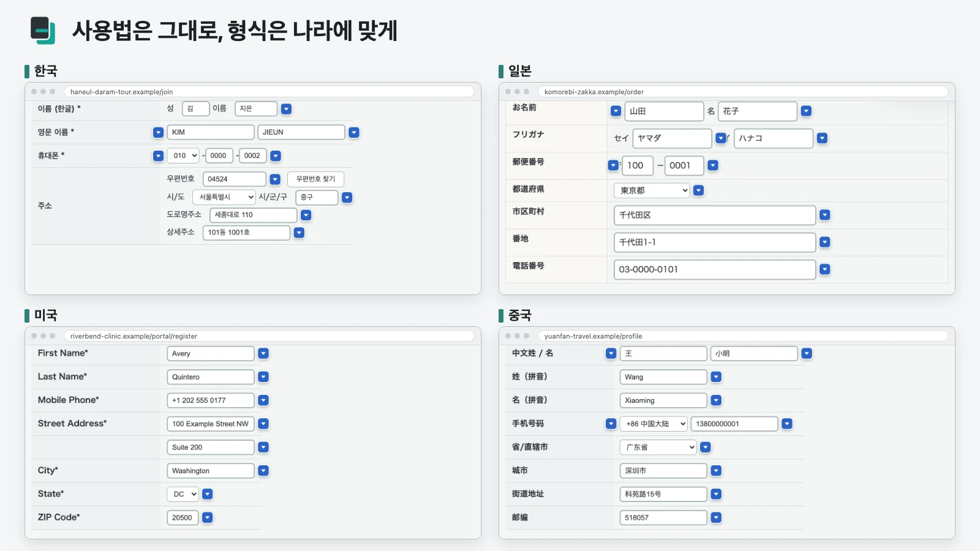Click autofill icon beside 518057 postcode field
Viewport: 980px width, 551px height.
click(x=716, y=518)
